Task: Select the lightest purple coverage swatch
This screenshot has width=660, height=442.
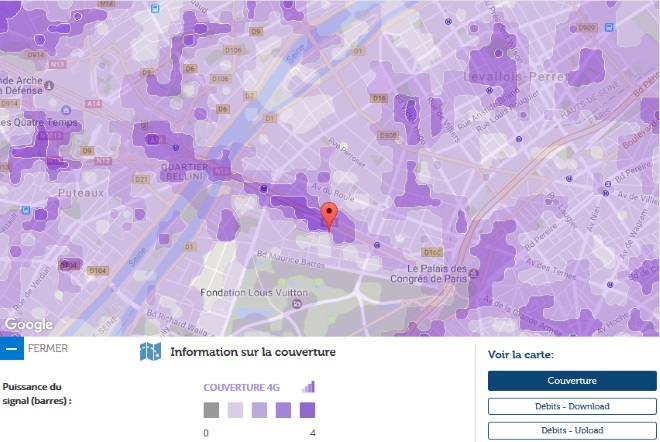Action: point(235,410)
